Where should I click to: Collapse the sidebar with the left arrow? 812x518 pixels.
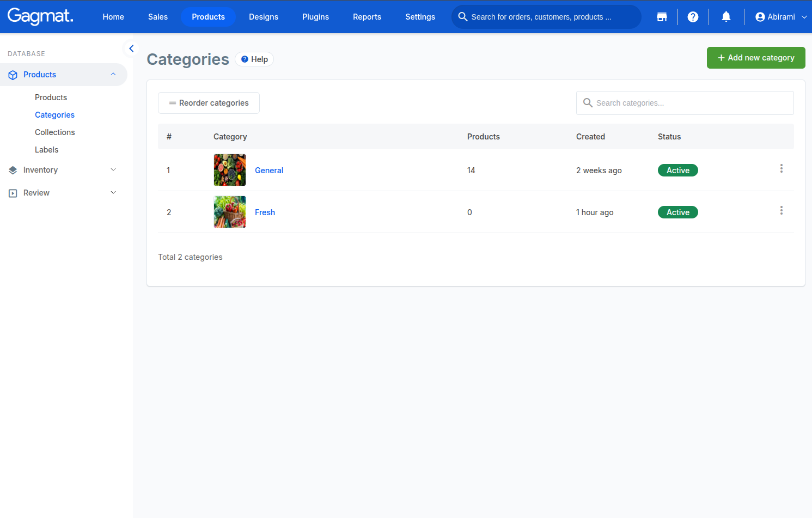[x=131, y=48]
